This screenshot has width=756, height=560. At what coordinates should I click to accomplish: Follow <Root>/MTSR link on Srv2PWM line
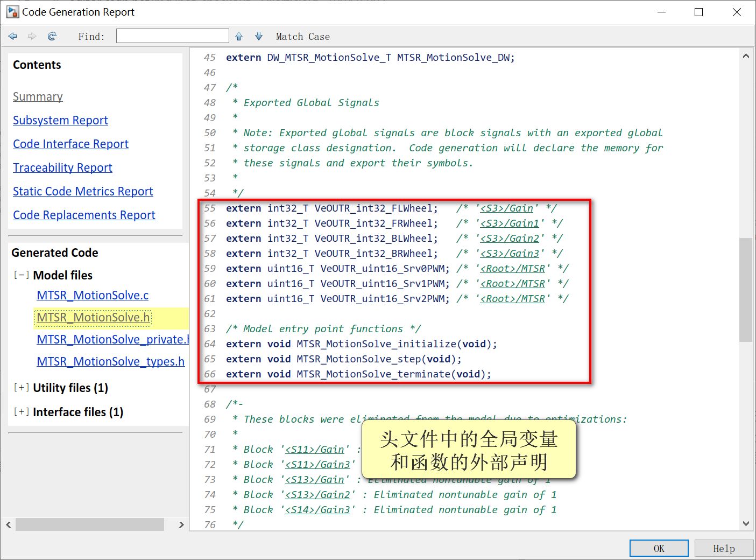[513, 299]
